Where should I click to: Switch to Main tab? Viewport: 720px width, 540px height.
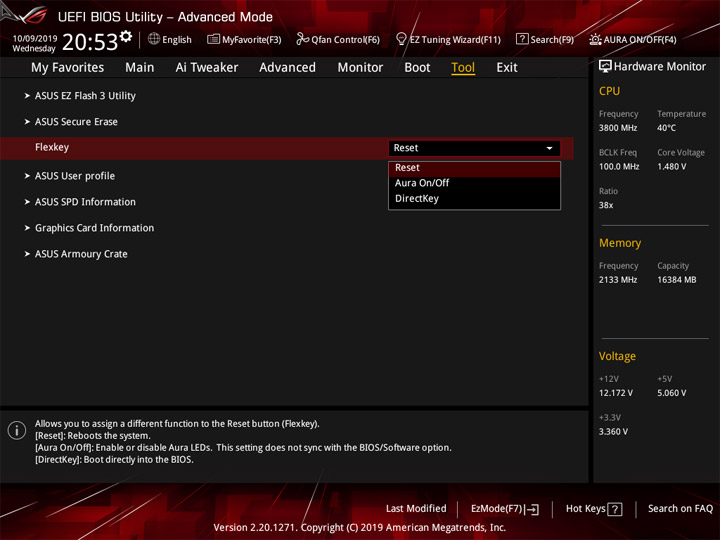point(140,68)
